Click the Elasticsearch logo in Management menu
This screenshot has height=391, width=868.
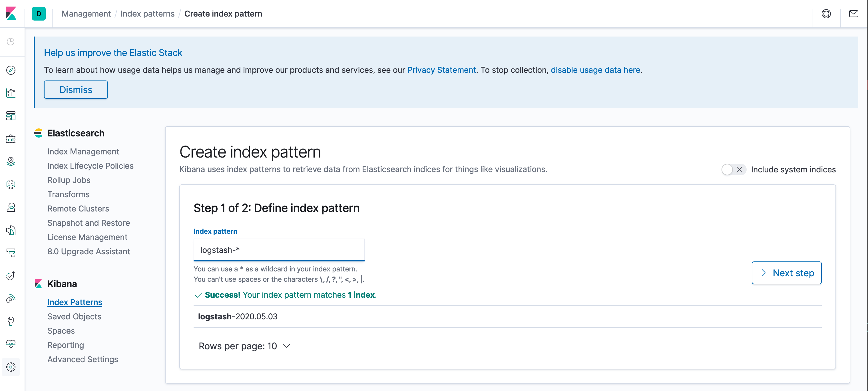(39, 133)
